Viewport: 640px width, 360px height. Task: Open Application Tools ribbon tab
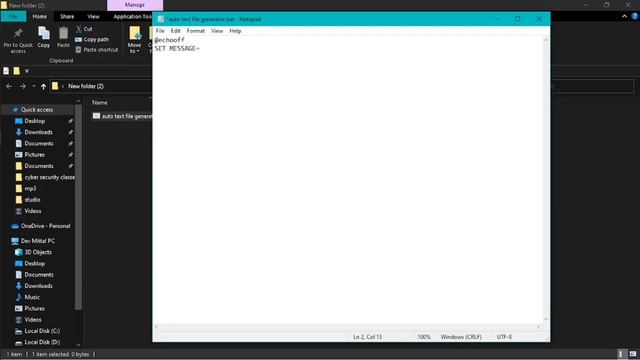132,16
